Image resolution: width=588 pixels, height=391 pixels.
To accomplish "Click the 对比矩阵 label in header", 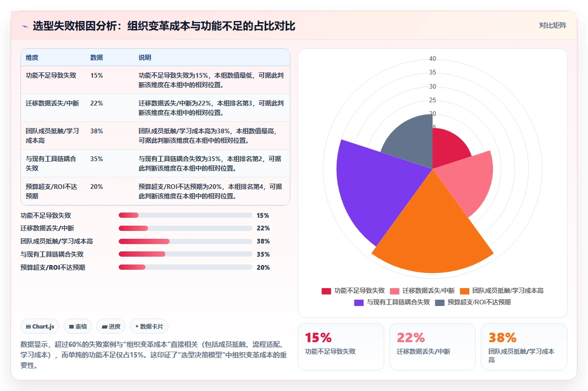I will 552,26.
